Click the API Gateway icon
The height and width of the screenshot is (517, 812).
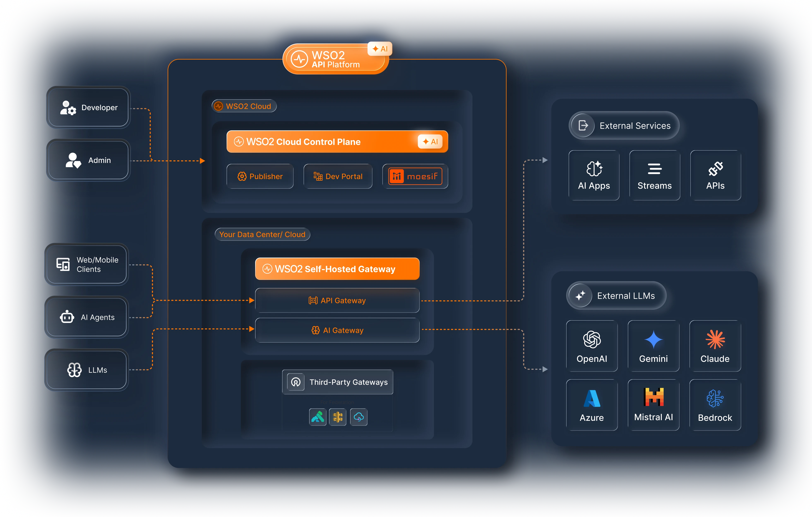(x=313, y=300)
